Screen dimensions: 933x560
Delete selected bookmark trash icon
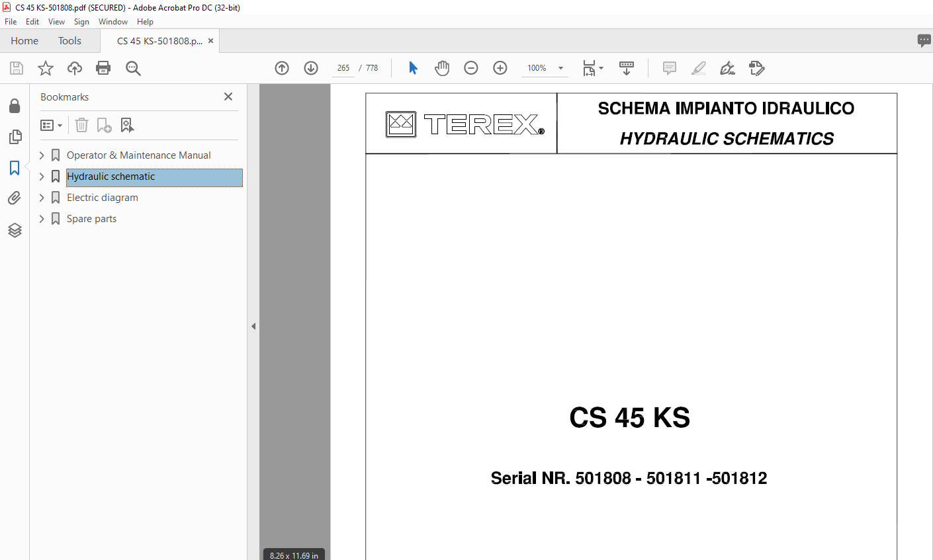[81, 125]
